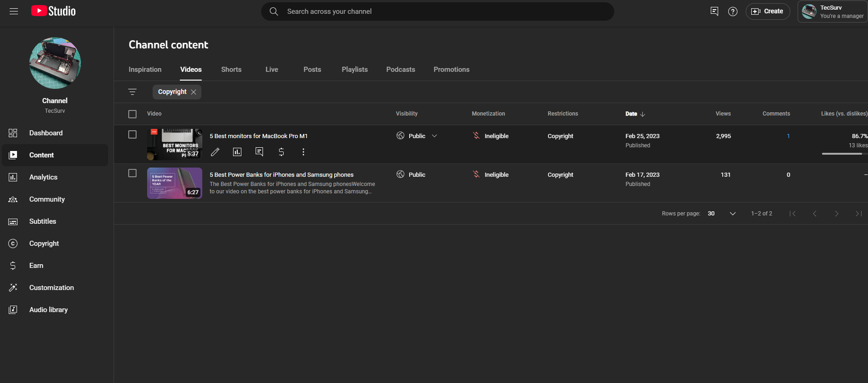Go to the last page of results
This screenshot has width=868, height=383.
pyautogui.click(x=859, y=214)
